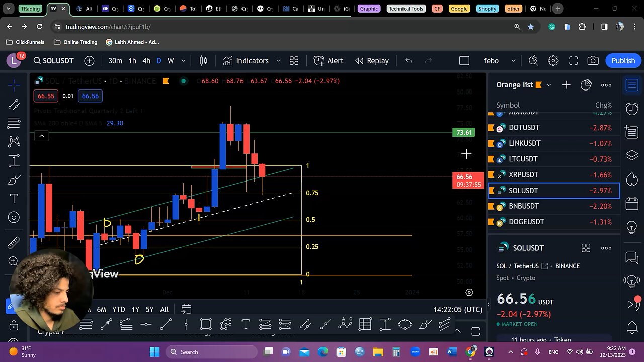Activate the zoom in tool
This screenshot has height=362, width=644.
coord(14,261)
